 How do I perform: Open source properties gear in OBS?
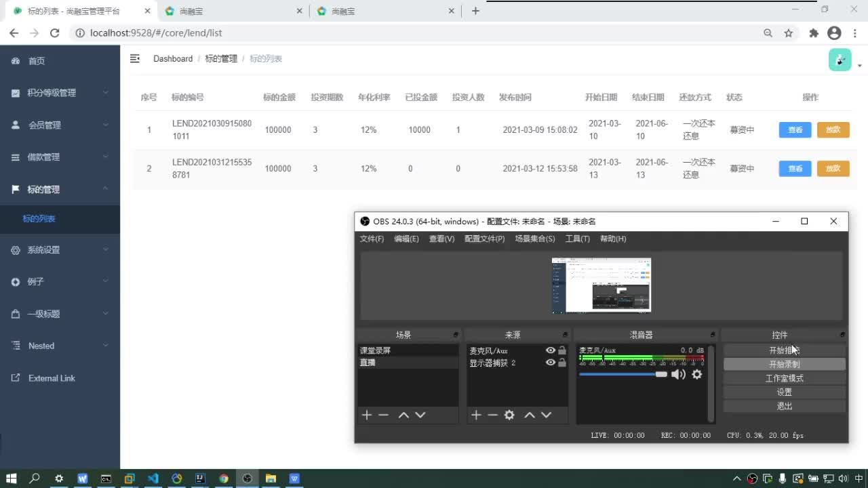coord(509,415)
